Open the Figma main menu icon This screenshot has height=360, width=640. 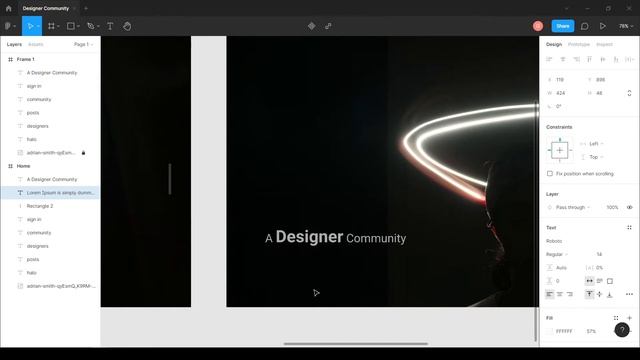click(8, 26)
